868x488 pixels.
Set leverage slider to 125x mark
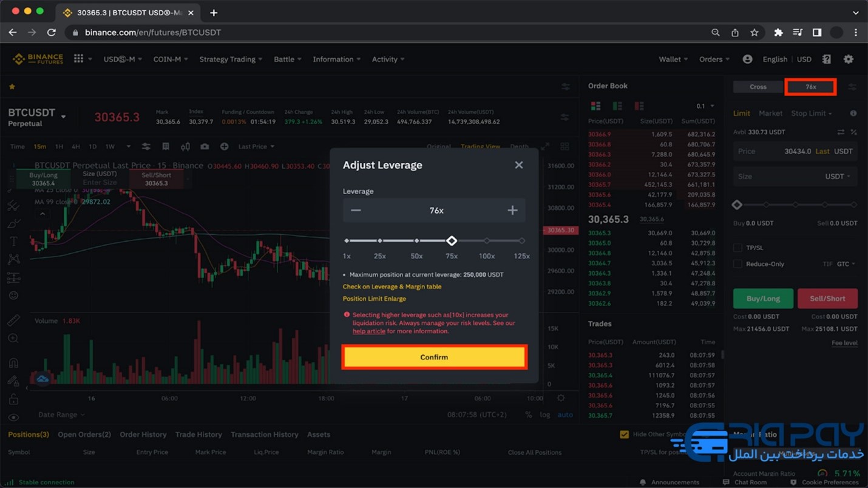(521, 241)
